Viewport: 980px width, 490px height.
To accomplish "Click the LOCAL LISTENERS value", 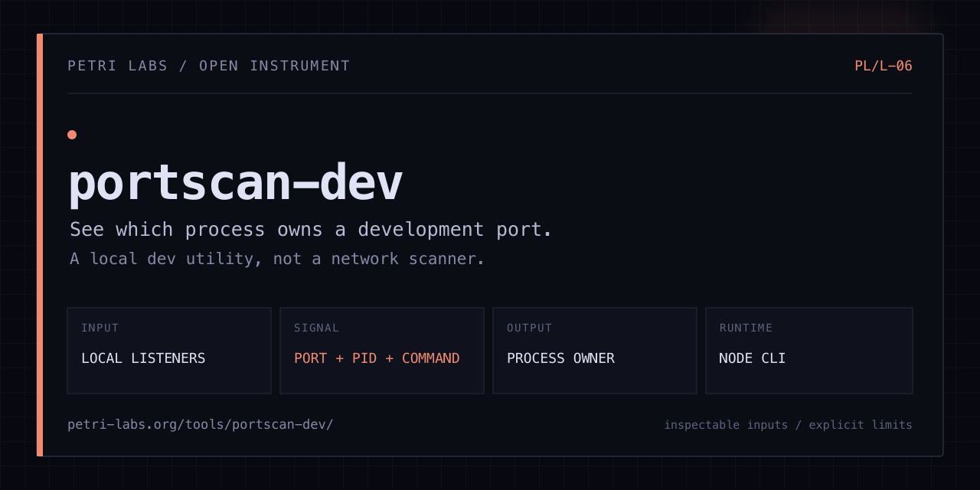I will click(143, 358).
